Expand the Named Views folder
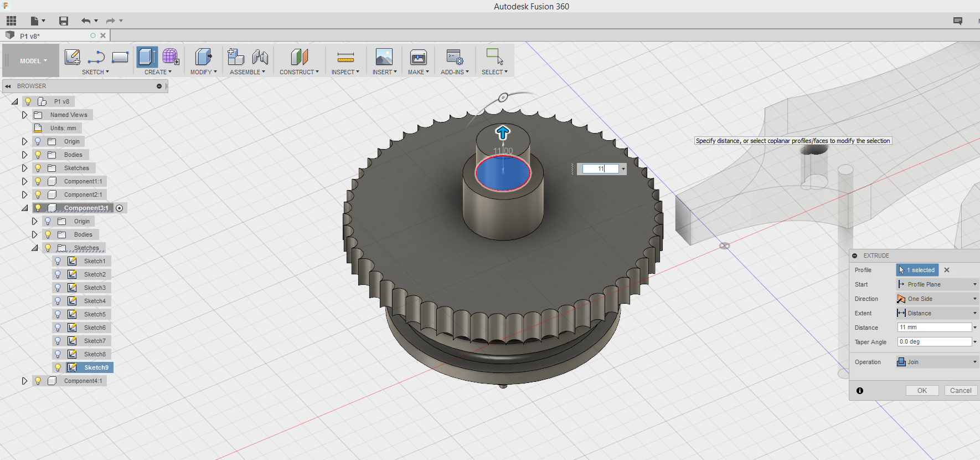This screenshot has width=980, height=460. tap(24, 115)
